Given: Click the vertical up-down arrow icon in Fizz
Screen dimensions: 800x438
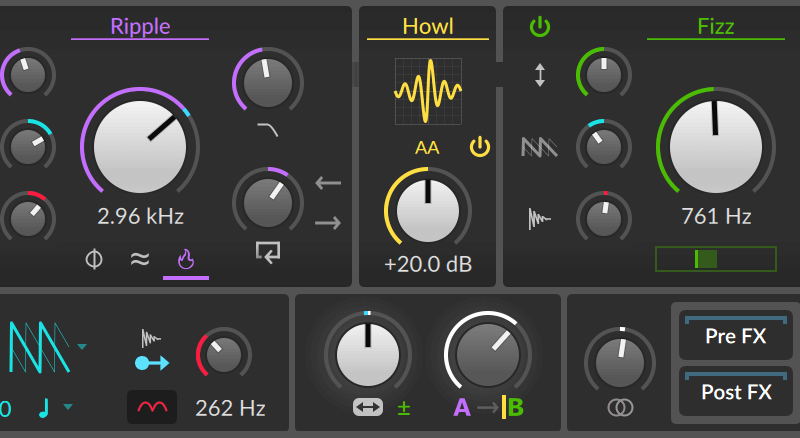Looking at the screenshot, I should pyautogui.click(x=540, y=75).
